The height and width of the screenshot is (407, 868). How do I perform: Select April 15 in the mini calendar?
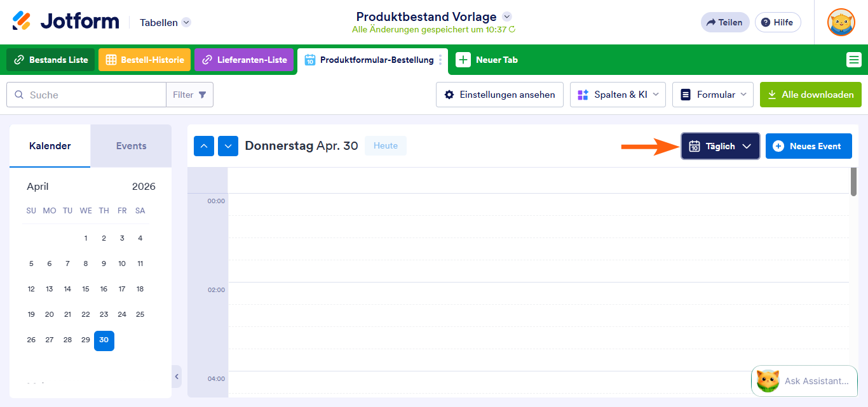pos(86,289)
